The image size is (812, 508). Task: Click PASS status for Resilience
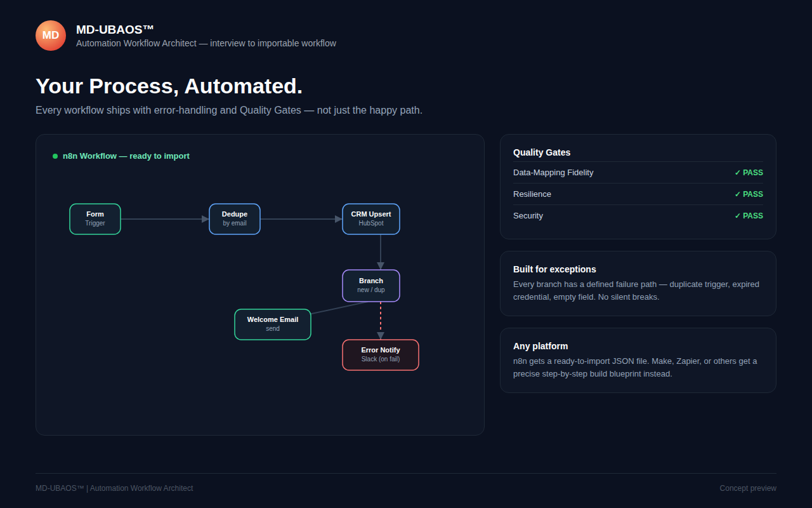(749, 194)
